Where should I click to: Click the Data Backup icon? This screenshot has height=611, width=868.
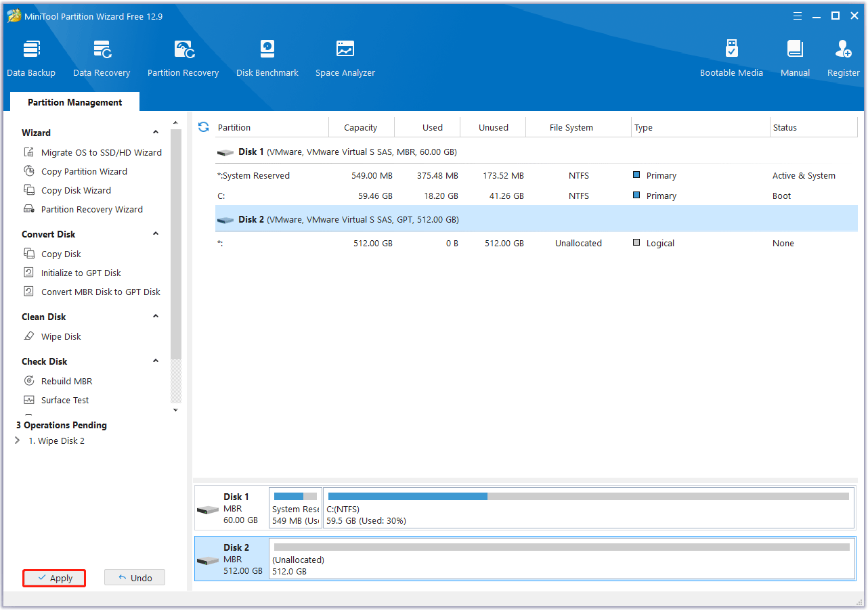click(x=31, y=57)
